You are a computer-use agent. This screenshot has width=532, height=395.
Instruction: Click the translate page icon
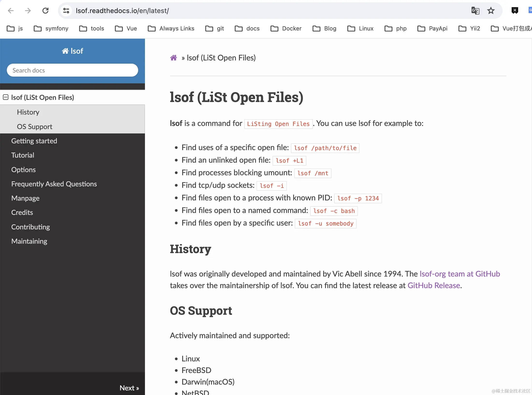tap(475, 11)
